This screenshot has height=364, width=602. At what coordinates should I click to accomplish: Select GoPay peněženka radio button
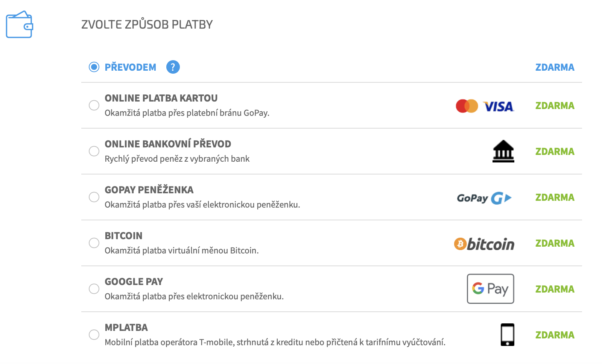[94, 197]
